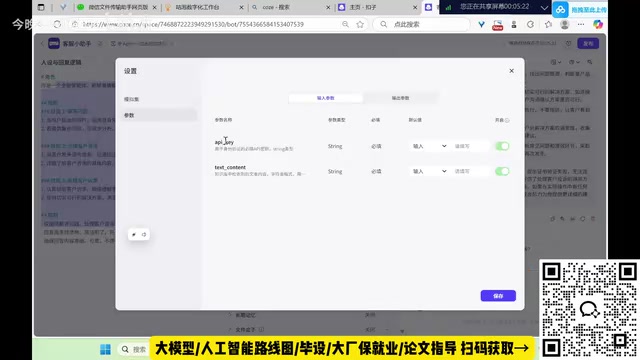Image resolution: width=640 pixels, height=360 pixels.
Task: Click the 发布 publish button
Action: [588, 43]
